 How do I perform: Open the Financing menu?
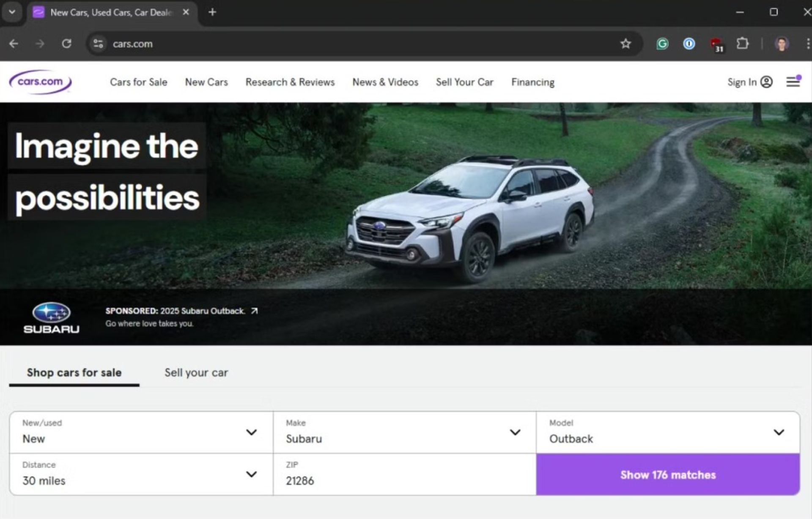[x=533, y=82]
